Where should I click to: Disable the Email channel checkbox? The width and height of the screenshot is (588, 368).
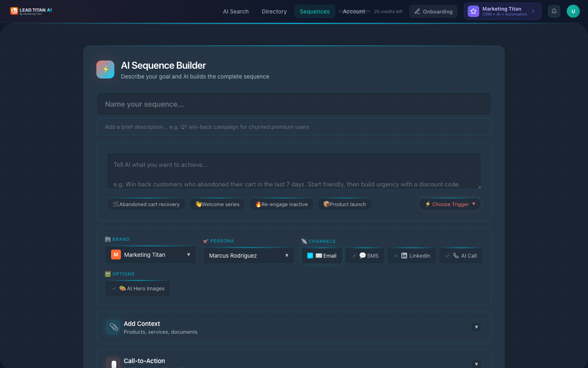coord(310,255)
